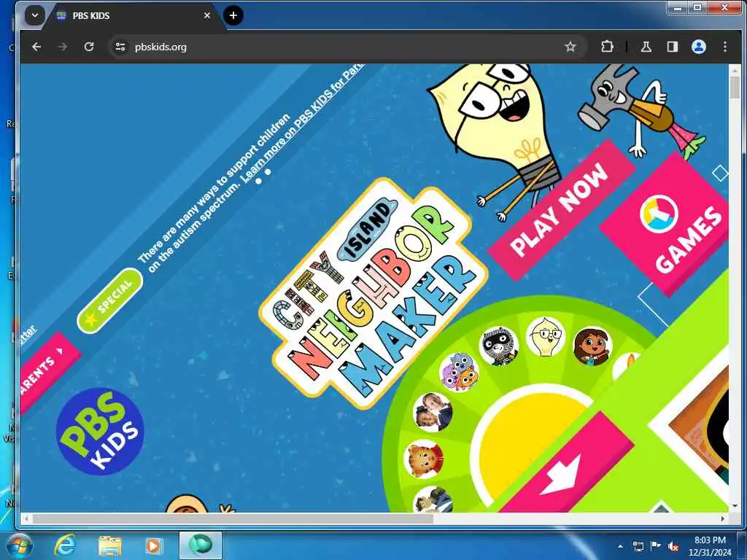Image resolution: width=747 pixels, height=560 pixels.
Task: Close the PBS KIDS tab
Action: 207,15
